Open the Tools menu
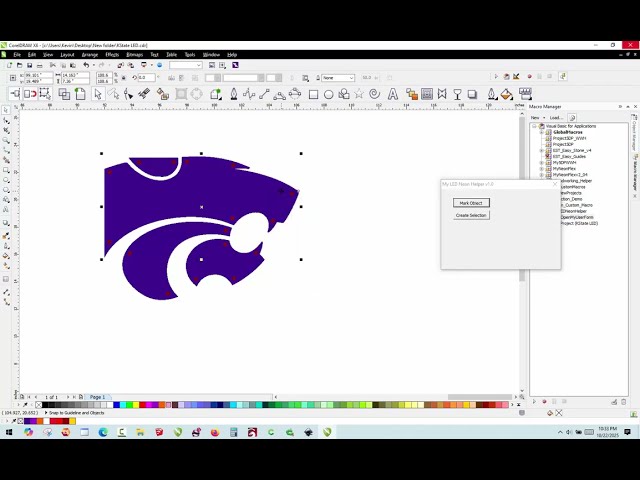This screenshot has width=640, height=480. [x=190, y=55]
